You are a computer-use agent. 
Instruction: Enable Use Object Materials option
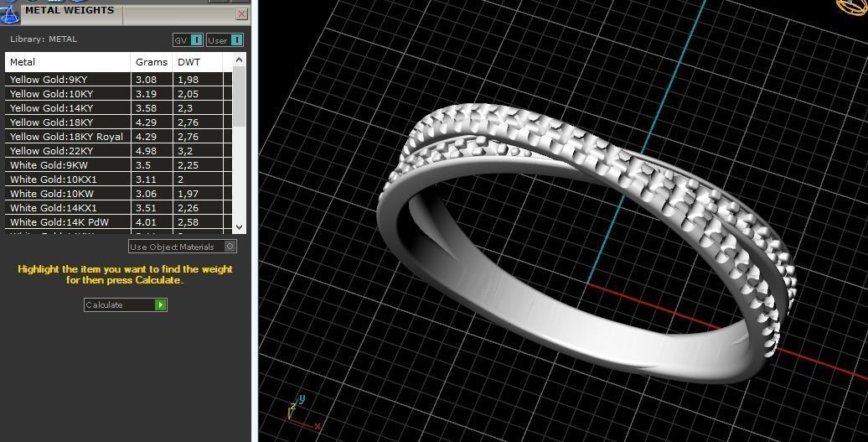(183, 247)
